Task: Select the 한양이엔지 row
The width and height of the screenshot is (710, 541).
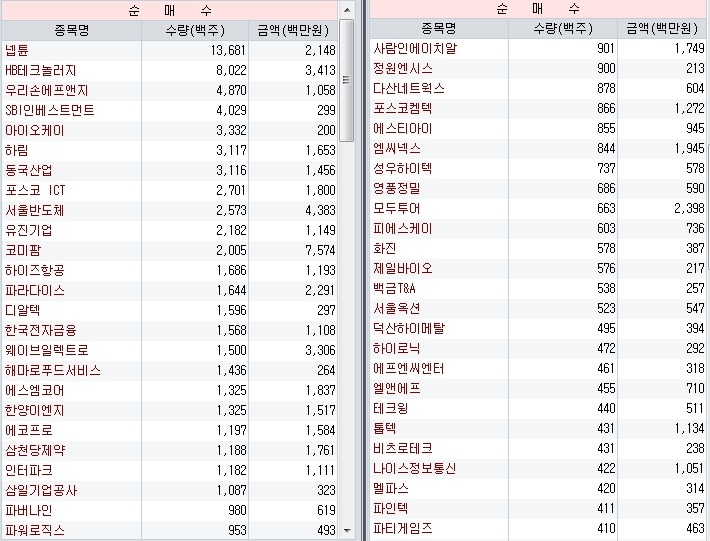Action: point(170,410)
